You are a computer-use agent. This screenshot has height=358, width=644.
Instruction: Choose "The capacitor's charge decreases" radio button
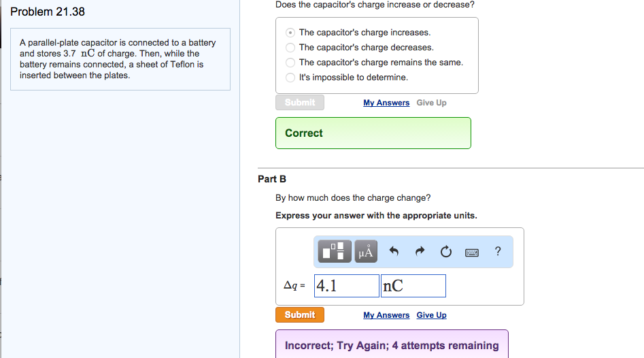pos(291,48)
